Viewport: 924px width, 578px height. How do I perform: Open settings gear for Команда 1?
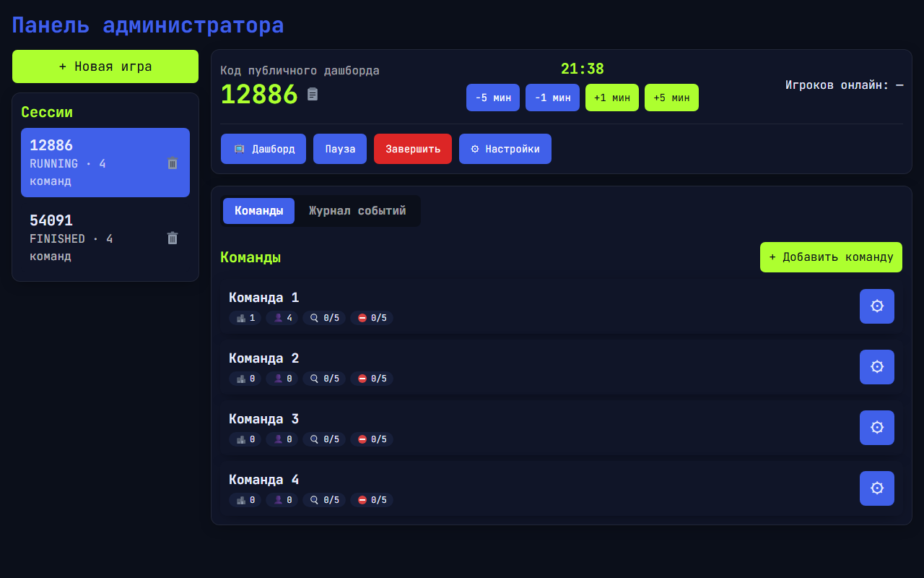pos(877,306)
